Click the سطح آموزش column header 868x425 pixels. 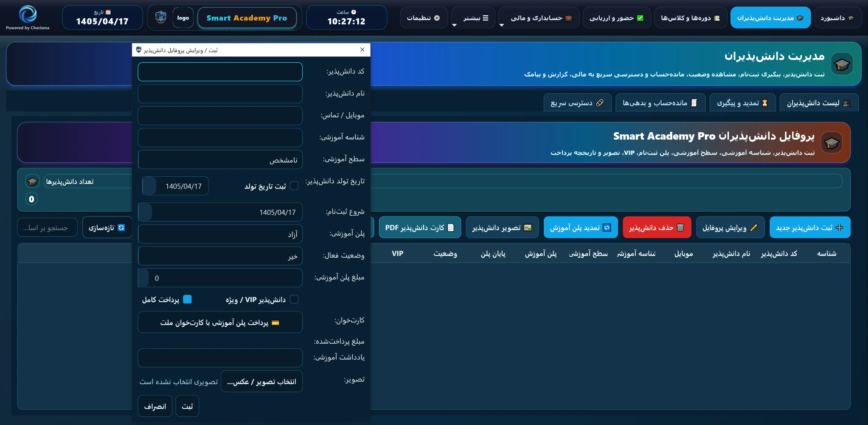point(588,253)
